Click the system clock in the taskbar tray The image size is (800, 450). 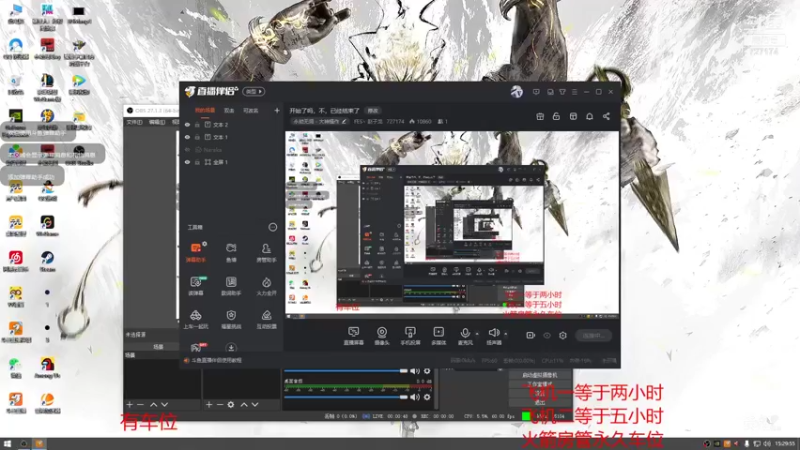coord(784,444)
